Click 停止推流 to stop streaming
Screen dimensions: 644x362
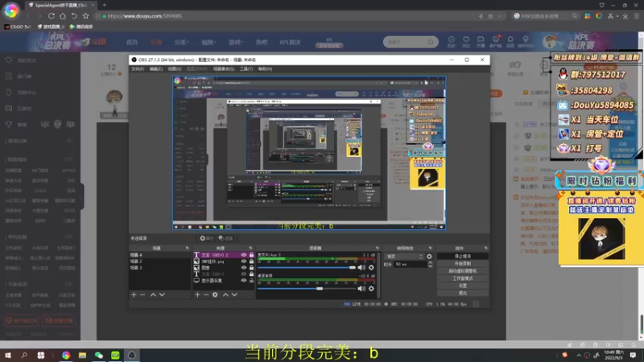[462, 256]
